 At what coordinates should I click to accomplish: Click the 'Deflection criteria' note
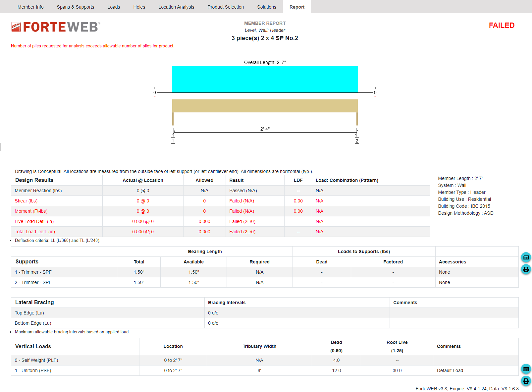(x=57, y=240)
